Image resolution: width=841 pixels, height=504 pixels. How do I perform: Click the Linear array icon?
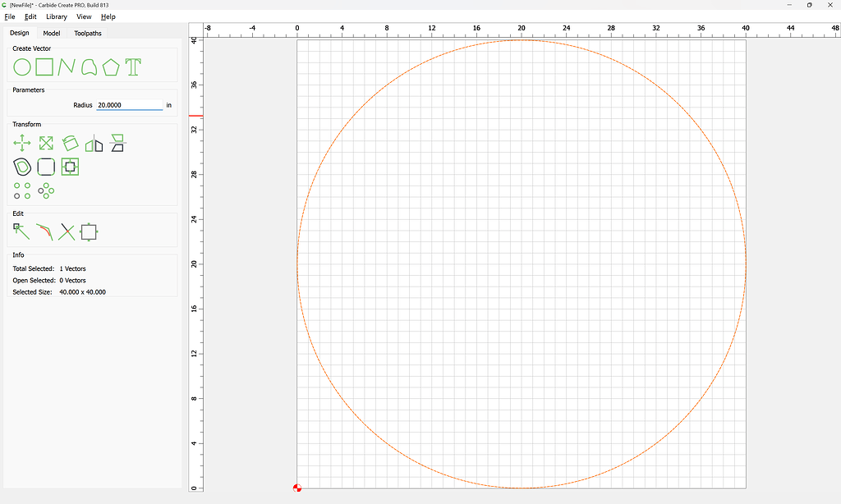point(22,190)
